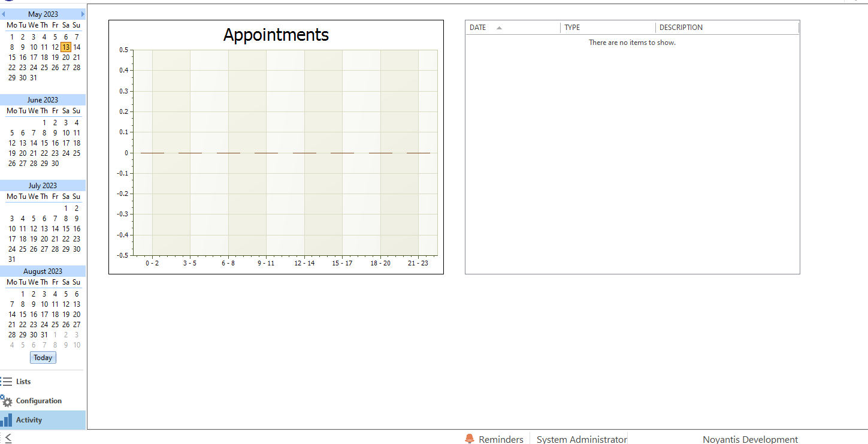The image size is (868, 444).
Task: Open the May 2023 month header
Action: pyautogui.click(x=43, y=14)
